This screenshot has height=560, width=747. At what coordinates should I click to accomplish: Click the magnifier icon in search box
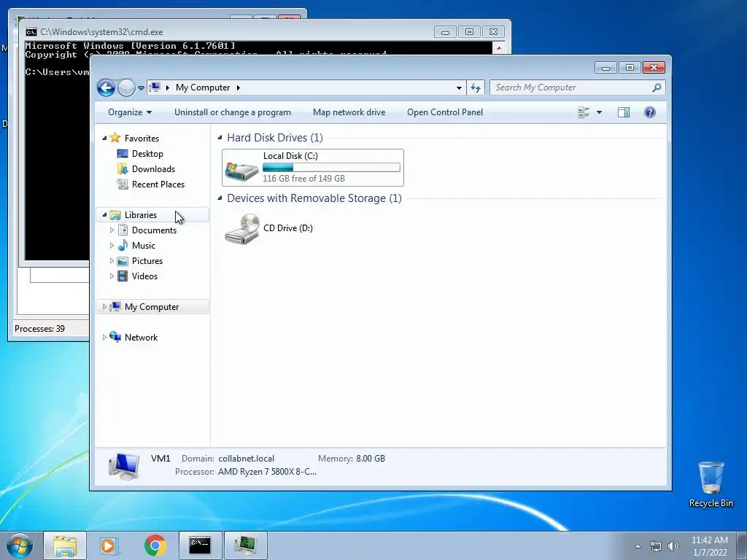pos(657,87)
